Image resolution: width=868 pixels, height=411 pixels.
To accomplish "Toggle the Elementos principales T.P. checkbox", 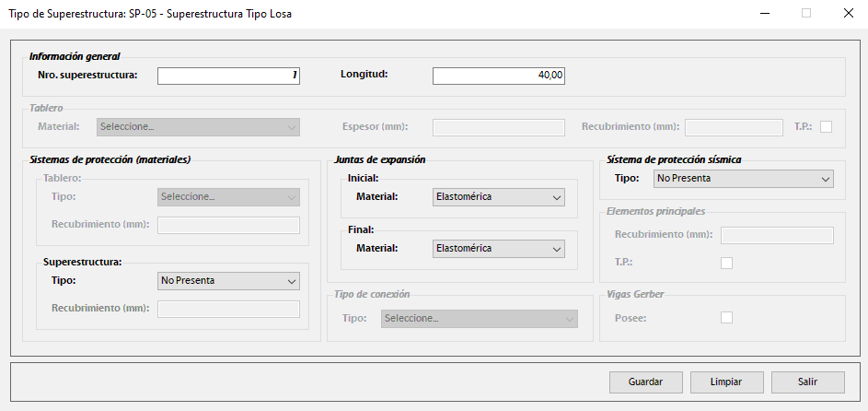I will tap(726, 263).
